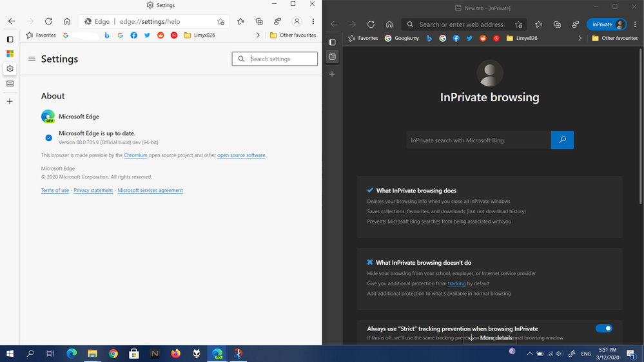Open the tracking link
This screenshot has width=644, height=362.
coord(456,283)
